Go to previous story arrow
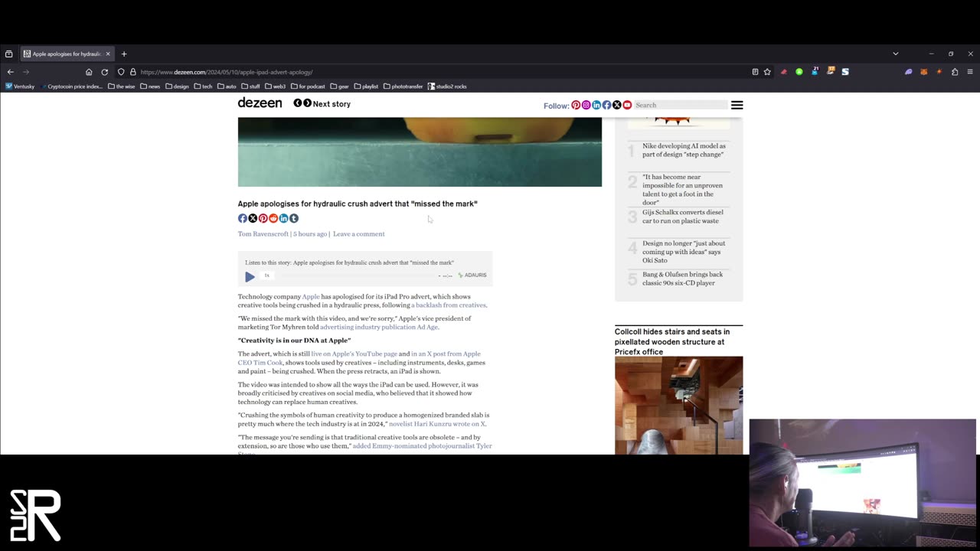 tap(298, 103)
